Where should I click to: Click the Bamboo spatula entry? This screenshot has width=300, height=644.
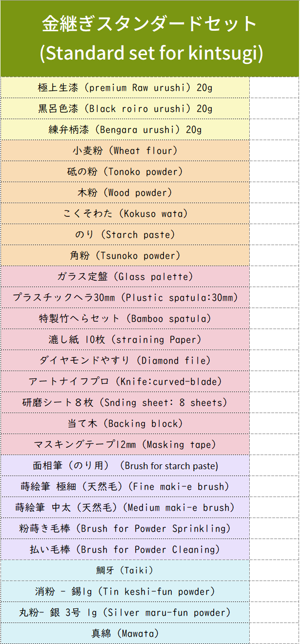[125, 318]
